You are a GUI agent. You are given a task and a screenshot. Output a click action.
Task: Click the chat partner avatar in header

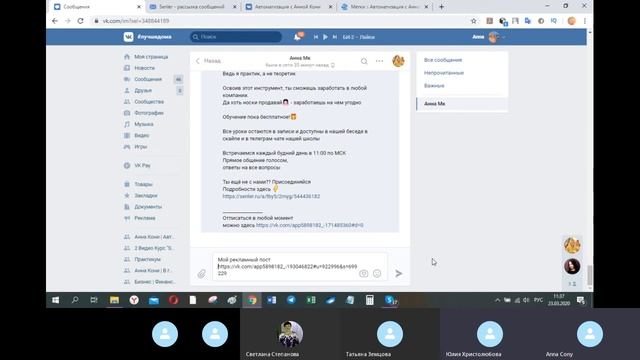[x=398, y=61]
